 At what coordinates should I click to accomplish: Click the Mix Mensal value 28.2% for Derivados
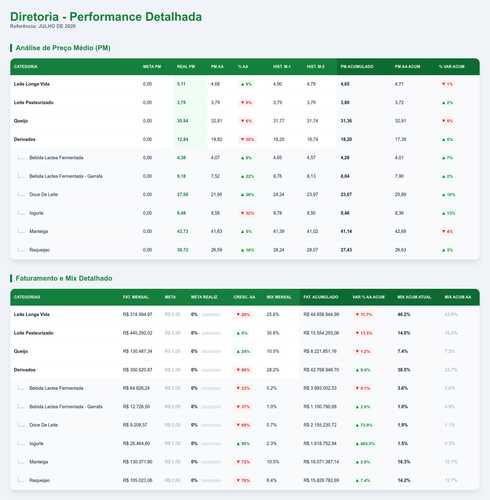coord(273,370)
